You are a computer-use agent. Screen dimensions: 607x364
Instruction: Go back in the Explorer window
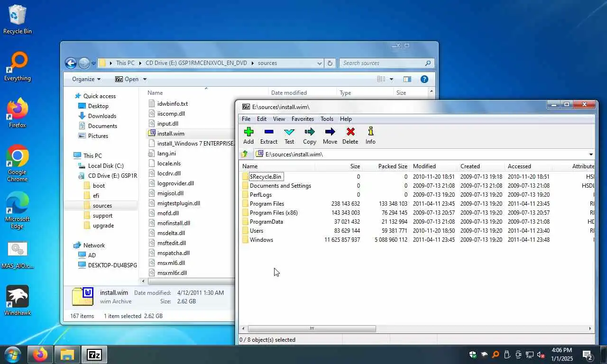point(71,63)
